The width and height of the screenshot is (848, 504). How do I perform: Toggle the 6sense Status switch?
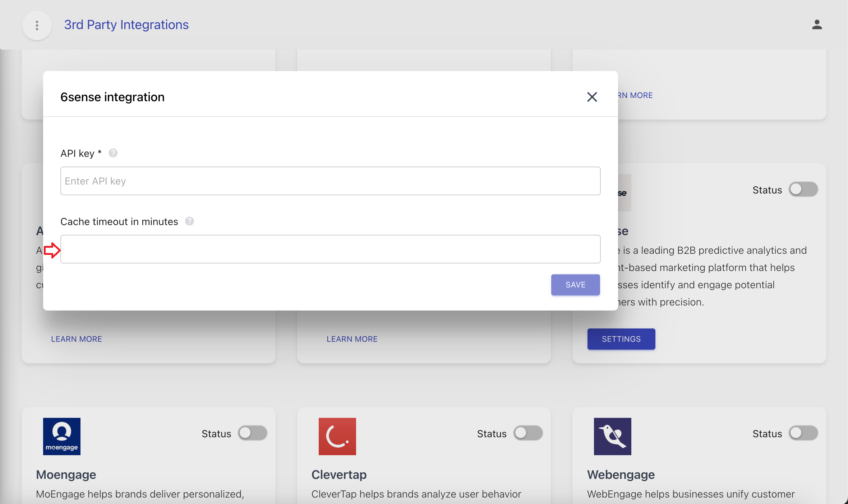(803, 190)
